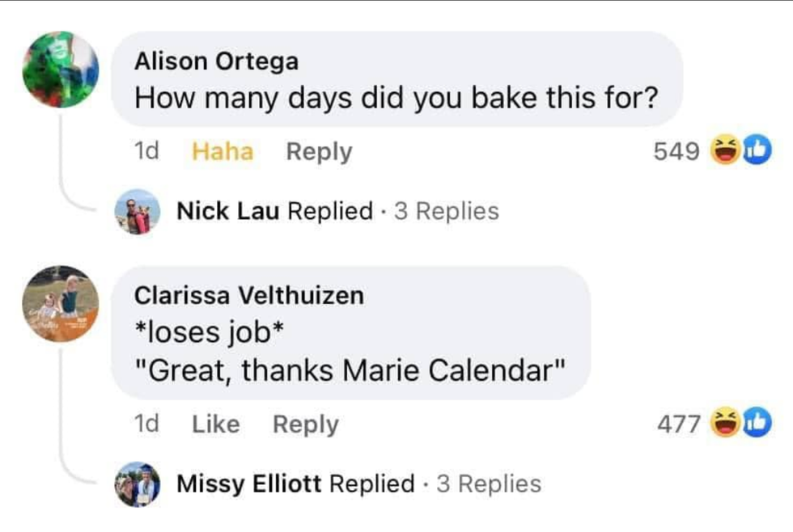Click Missy Elliott's small reply avatar
The image size is (793, 532).
[138, 484]
